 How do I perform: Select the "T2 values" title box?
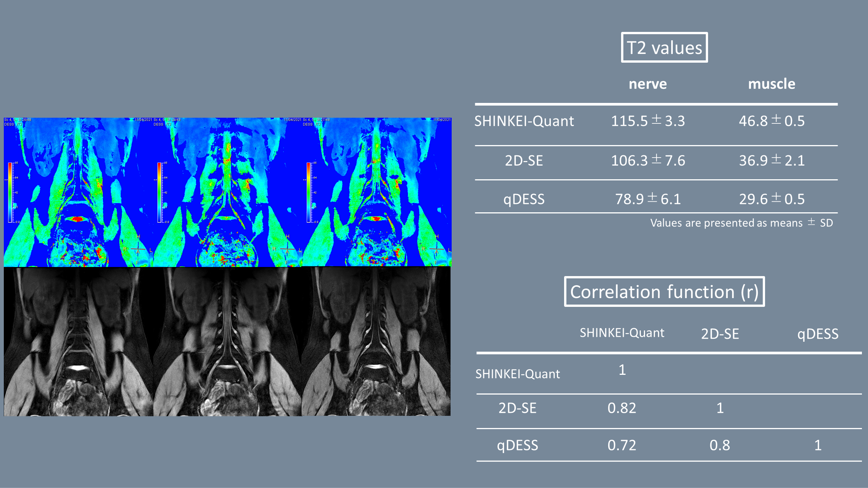pyautogui.click(x=664, y=47)
